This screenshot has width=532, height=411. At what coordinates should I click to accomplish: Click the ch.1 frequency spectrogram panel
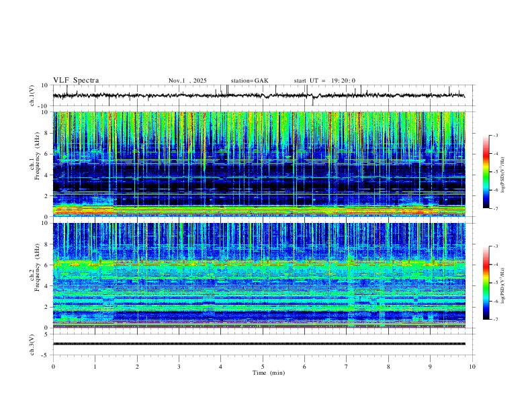click(259, 164)
